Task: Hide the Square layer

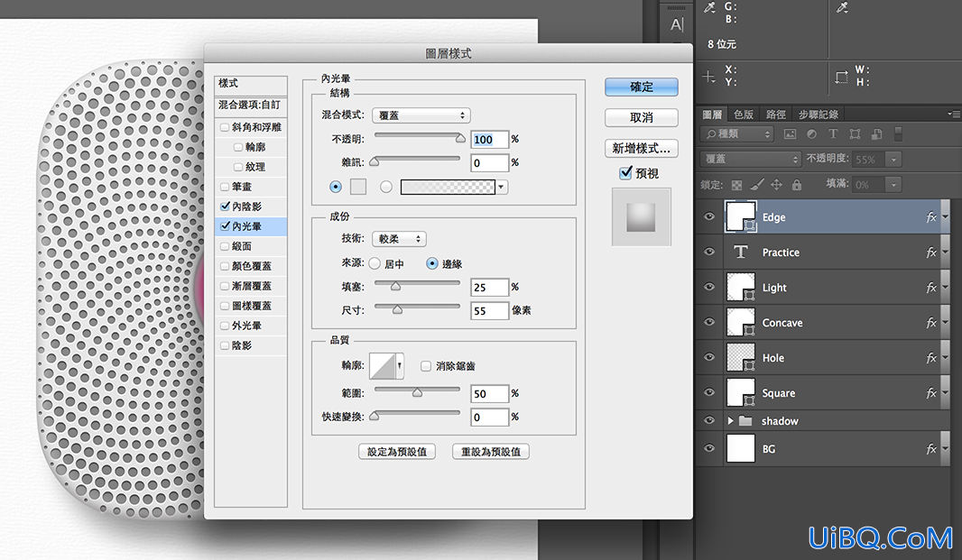Action: coord(709,392)
